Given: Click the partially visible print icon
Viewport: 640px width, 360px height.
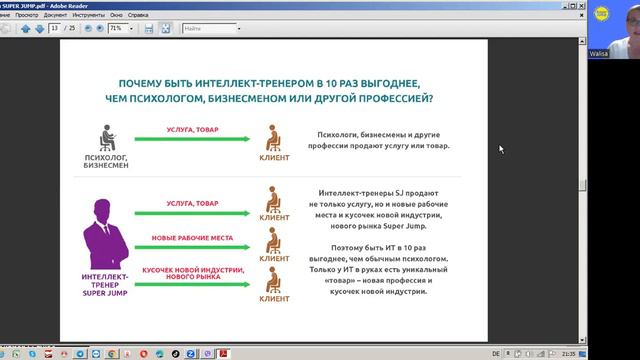Looking at the screenshot, I should pos(5,29).
